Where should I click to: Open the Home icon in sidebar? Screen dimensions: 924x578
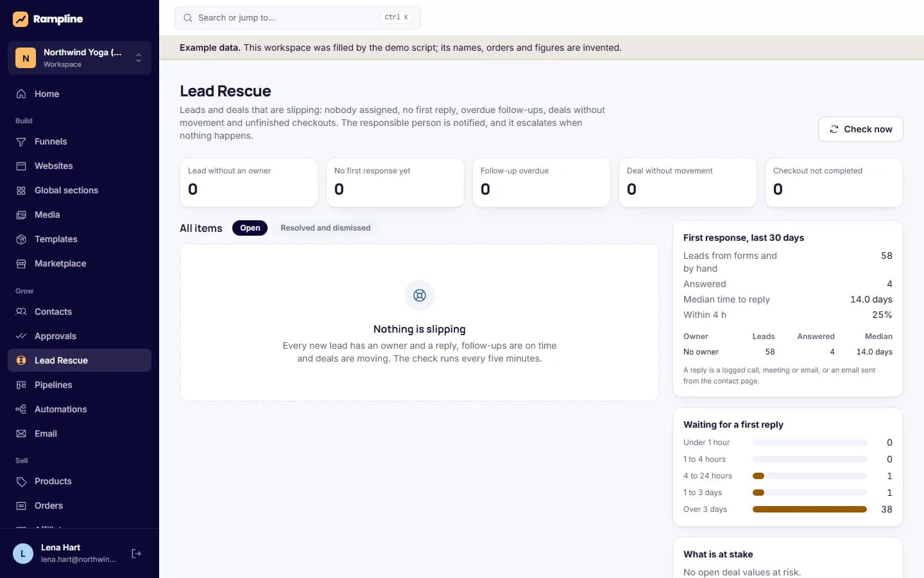(x=21, y=94)
